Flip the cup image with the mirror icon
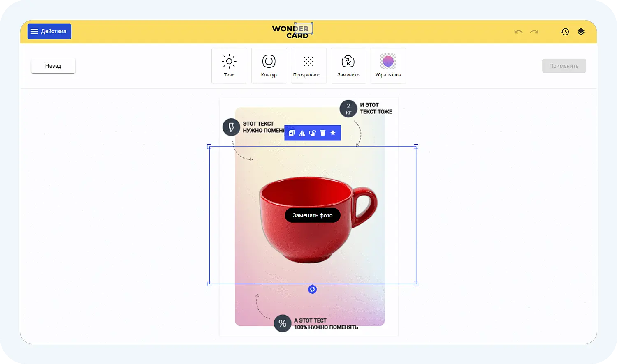Viewport: 617px width, 364px height. 302,132
